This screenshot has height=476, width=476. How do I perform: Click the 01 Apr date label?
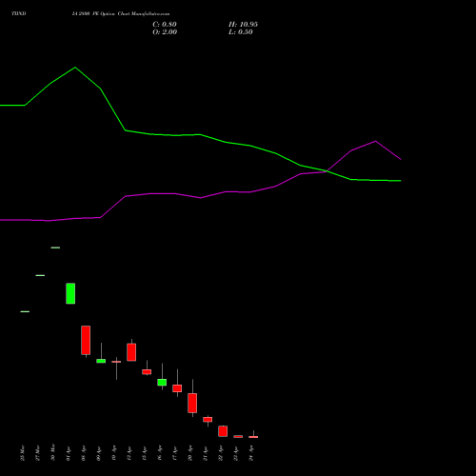click(x=68, y=454)
